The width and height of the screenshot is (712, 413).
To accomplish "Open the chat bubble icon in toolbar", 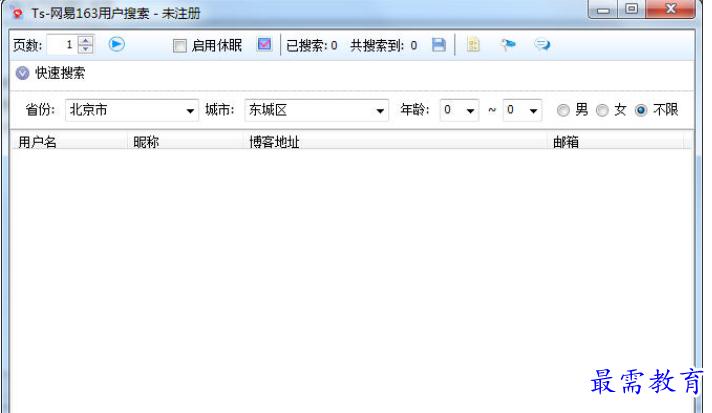I will 542,44.
